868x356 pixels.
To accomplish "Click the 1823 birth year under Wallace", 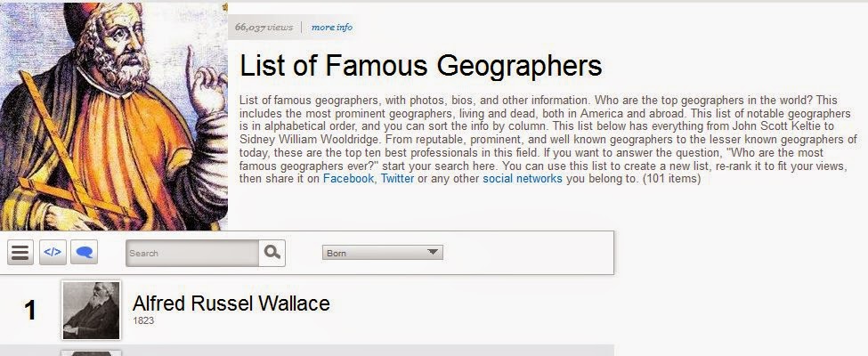I will click(x=143, y=321).
